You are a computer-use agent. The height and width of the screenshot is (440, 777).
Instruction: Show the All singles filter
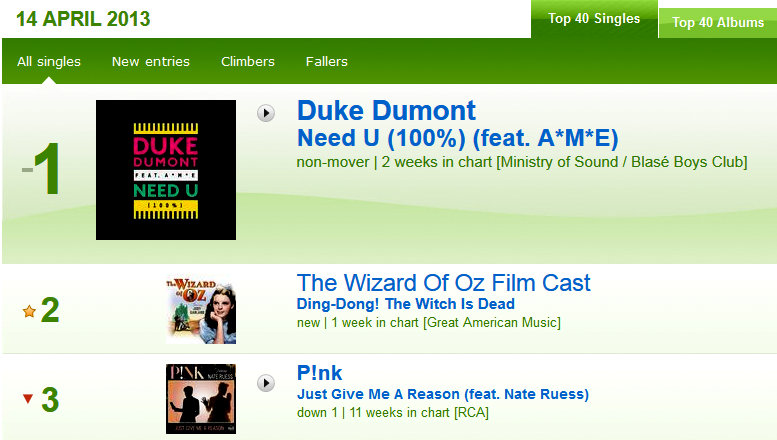tap(49, 61)
